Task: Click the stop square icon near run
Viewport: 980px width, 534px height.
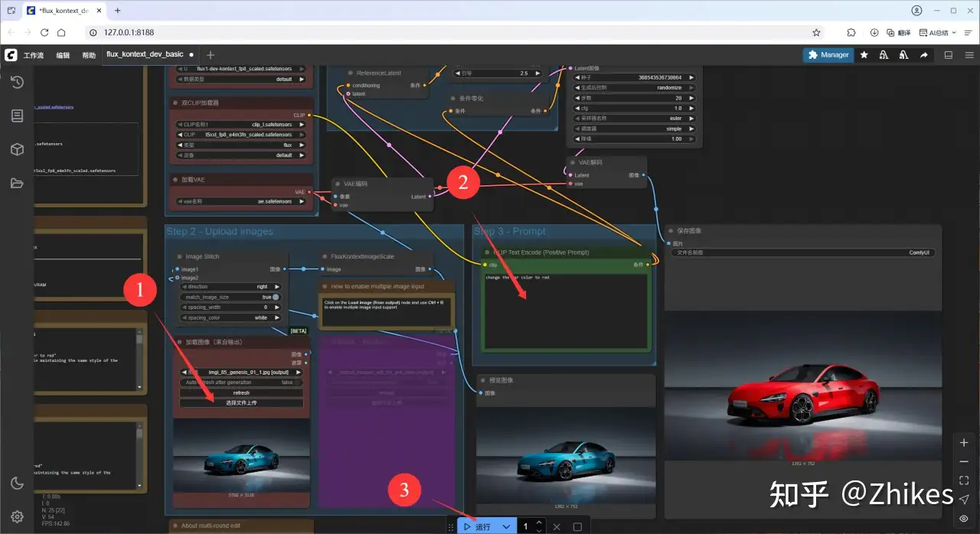Action: click(577, 526)
